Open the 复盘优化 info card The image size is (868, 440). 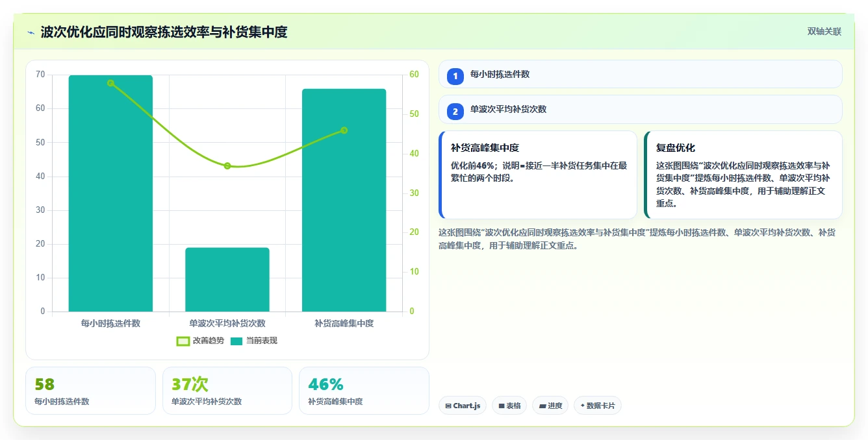click(x=743, y=175)
